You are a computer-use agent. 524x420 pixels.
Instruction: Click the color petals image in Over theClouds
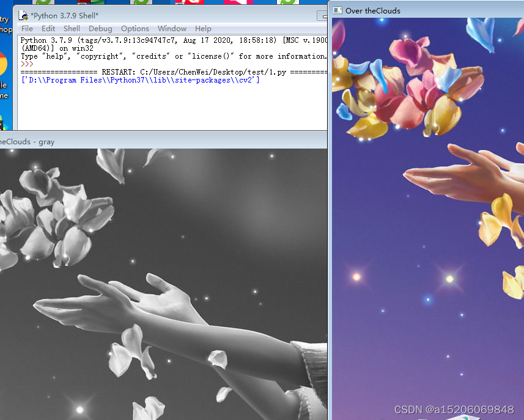[428, 219]
